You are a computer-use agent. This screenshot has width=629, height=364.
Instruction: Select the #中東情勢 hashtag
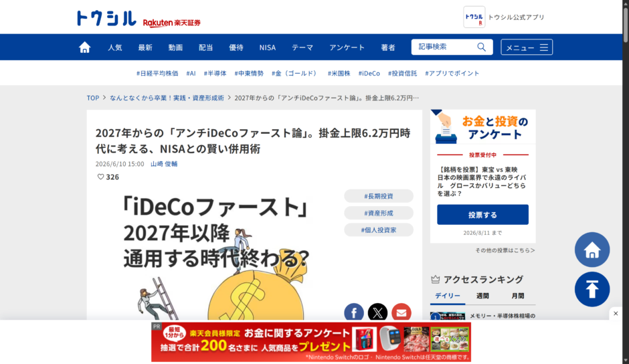249,73
